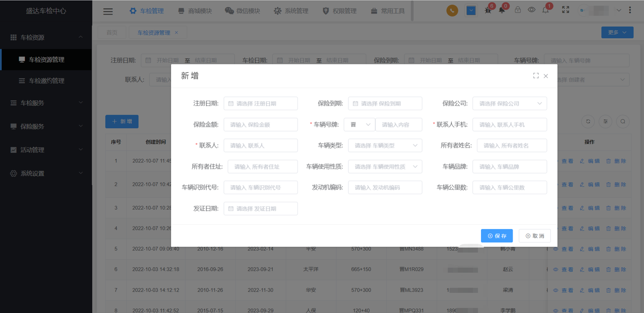644x313 pixels.
Task: Click the 联系人手机 input field
Action: point(509,125)
